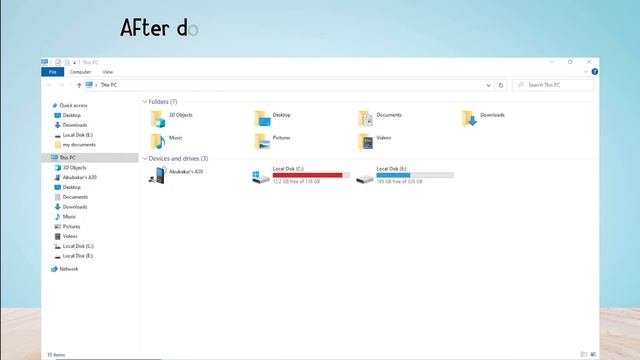This screenshot has height=360, width=640.
Task: Select Pictures in the navigation tree
Action: [71, 227]
